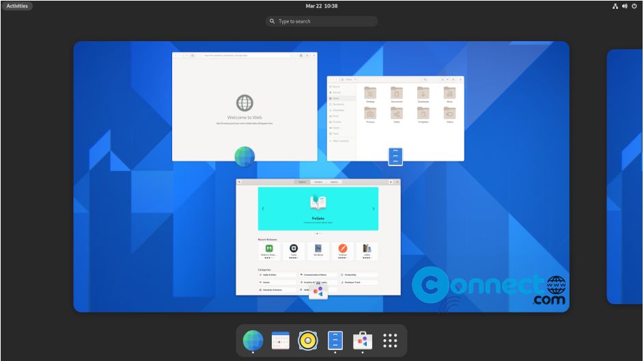Show Applications grid from the dock
Viewport: 644px width, 361px height.
390,340
